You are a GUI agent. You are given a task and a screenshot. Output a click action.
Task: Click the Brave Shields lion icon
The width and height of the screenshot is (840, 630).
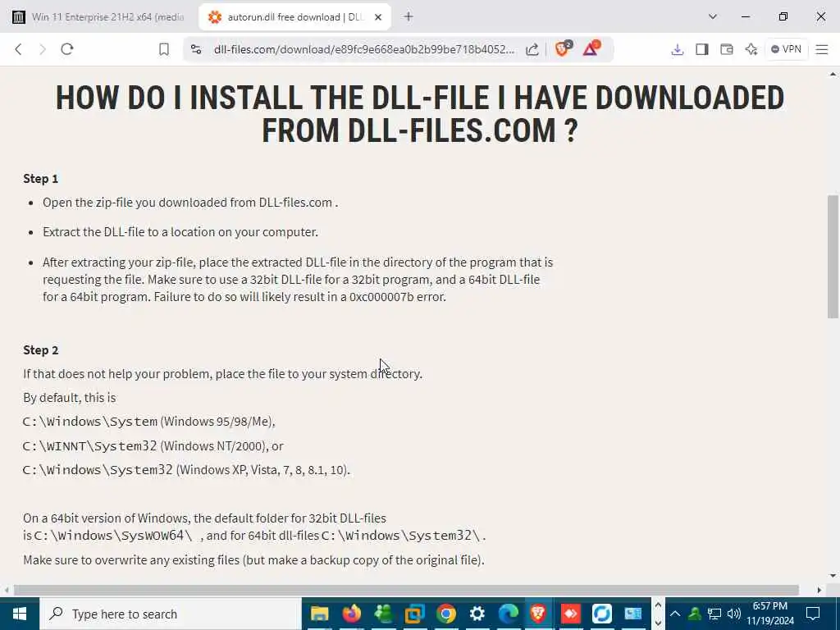[562, 48]
